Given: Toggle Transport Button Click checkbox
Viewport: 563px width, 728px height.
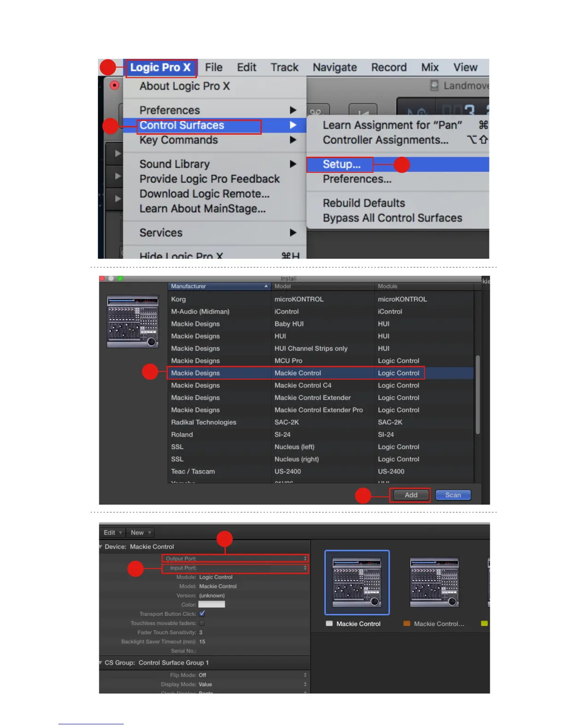Looking at the screenshot, I should (x=202, y=614).
